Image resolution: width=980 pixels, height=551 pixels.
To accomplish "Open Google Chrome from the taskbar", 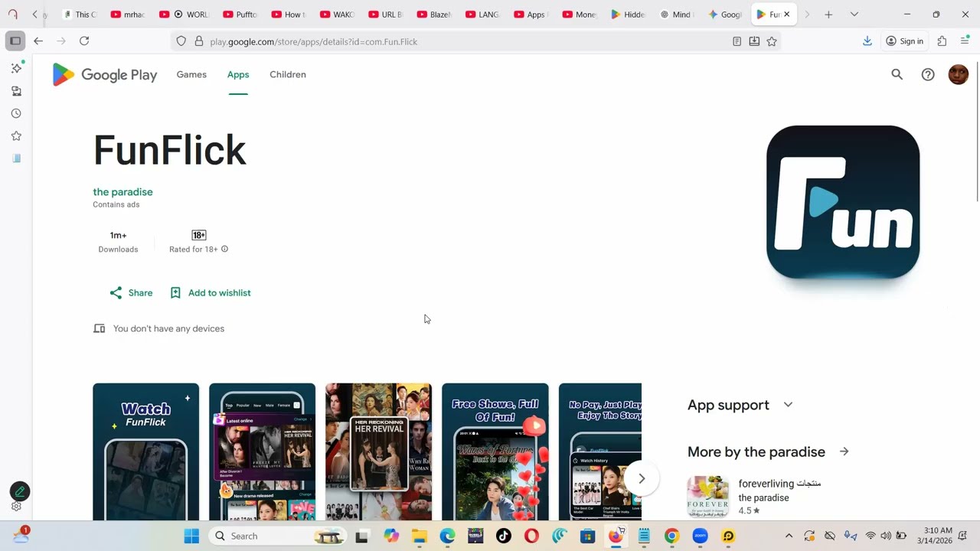I will [x=671, y=536].
